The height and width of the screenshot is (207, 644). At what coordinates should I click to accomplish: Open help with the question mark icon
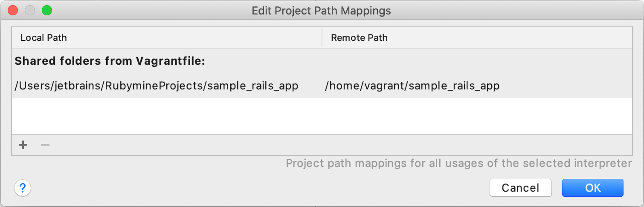click(23, 187)
